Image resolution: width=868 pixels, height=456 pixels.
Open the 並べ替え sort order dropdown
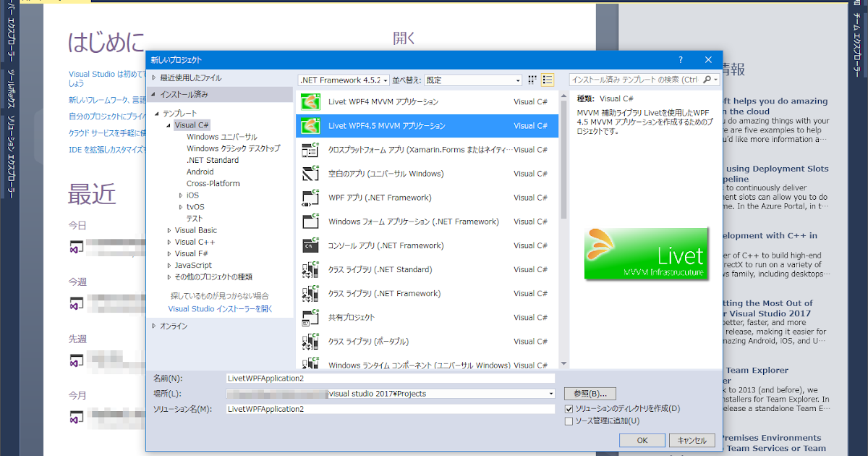pos(516,80)
